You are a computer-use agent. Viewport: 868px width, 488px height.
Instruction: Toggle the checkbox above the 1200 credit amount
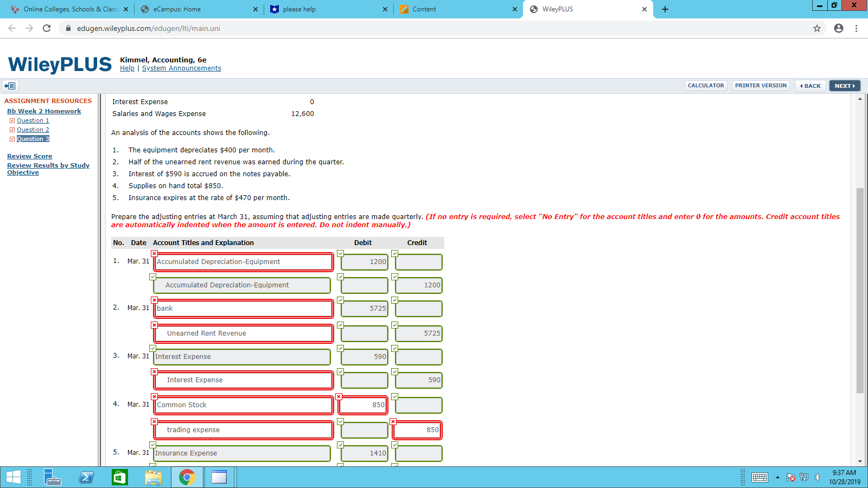[x=394, y=277]
